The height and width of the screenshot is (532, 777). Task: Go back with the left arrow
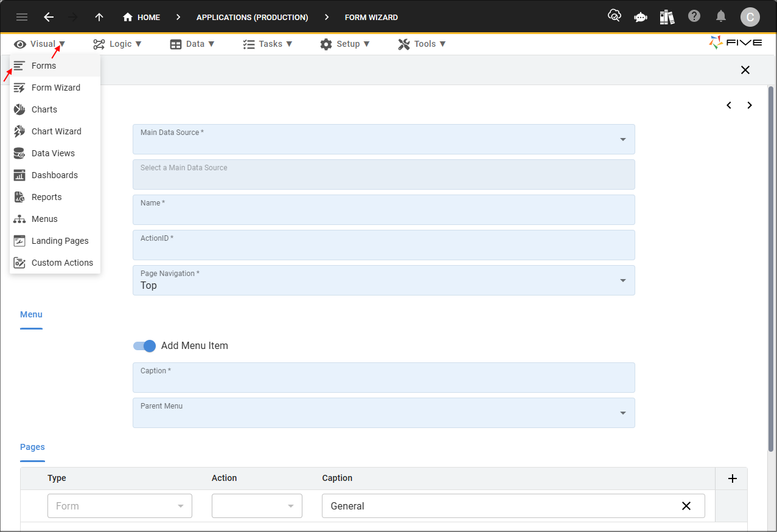[x=49, y=17]
